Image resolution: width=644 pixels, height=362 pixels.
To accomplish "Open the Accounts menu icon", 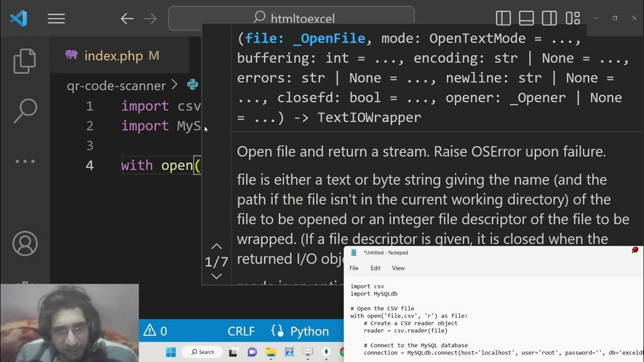I will point(25,244).
